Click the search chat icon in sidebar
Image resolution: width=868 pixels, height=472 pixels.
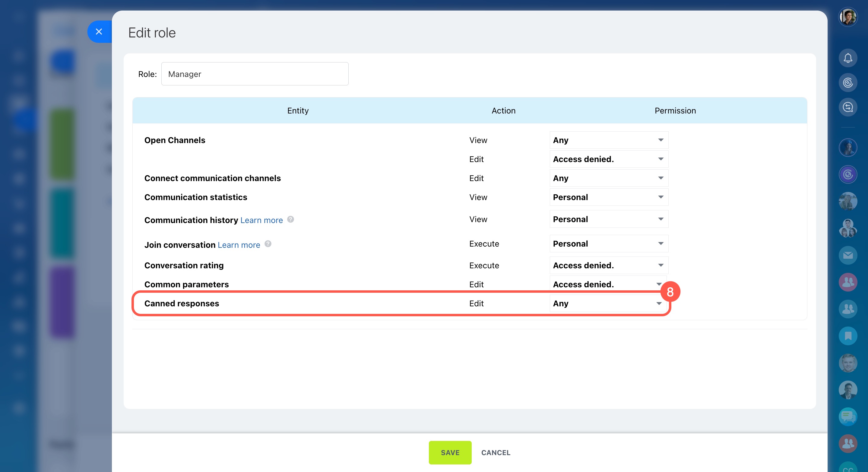click(x=847, y=107)
